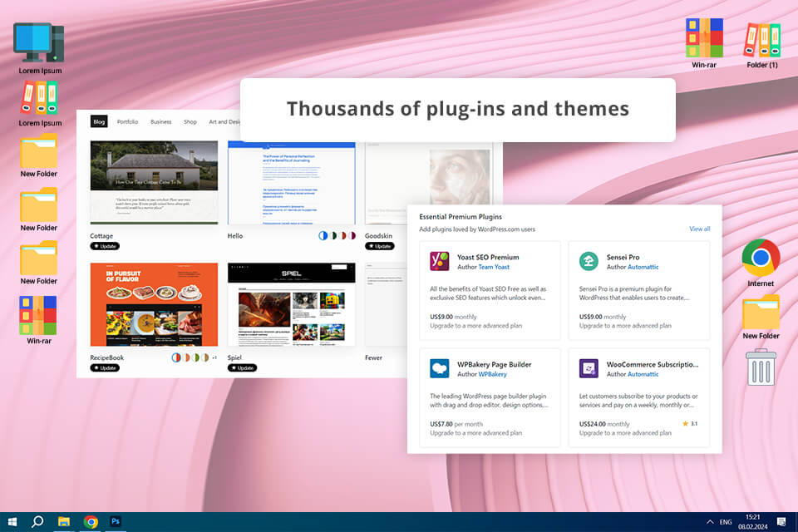The height and width of the screenshot is (532, 798).
Task: Select the maroon Hello color variation
Action: tap(352, 236)
